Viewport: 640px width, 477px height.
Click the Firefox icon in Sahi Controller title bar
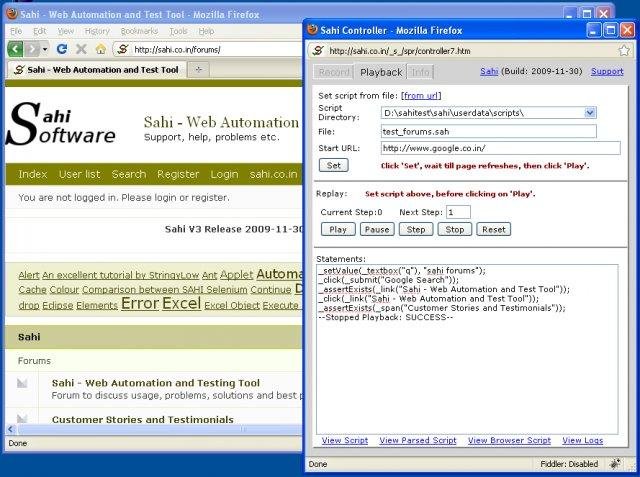[312, 30]
